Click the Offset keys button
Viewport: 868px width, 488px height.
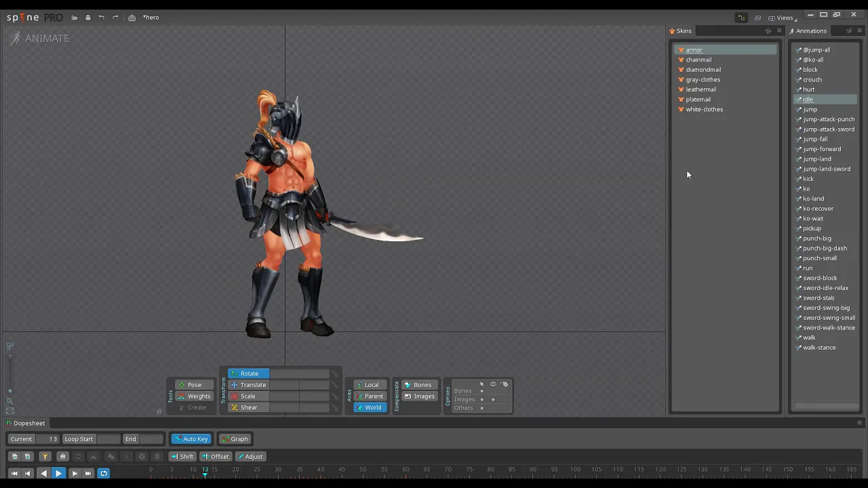pyautogui.click(x=216, y=457)
